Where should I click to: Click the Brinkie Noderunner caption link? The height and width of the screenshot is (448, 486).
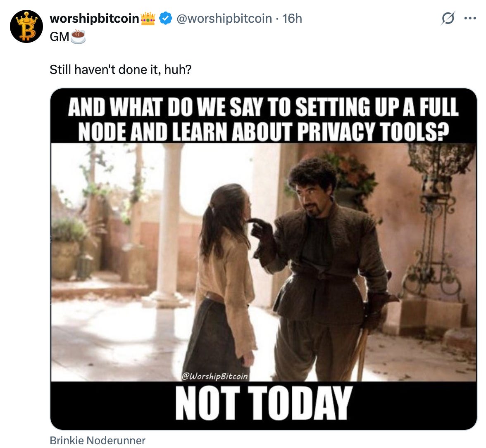point(98,440)
